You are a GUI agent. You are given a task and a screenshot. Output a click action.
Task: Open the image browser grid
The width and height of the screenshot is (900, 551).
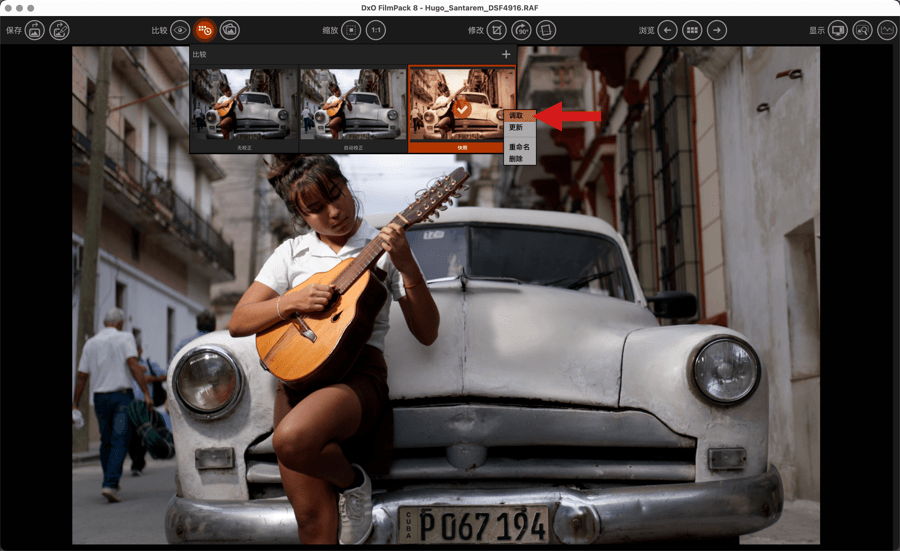pos(692,31)
